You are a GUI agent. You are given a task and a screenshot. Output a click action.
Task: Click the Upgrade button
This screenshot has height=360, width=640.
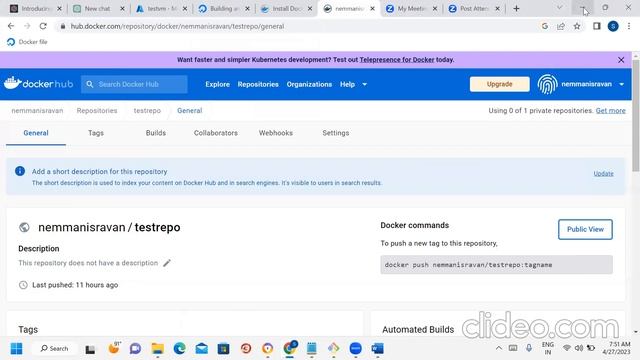(x=500, y=84)
